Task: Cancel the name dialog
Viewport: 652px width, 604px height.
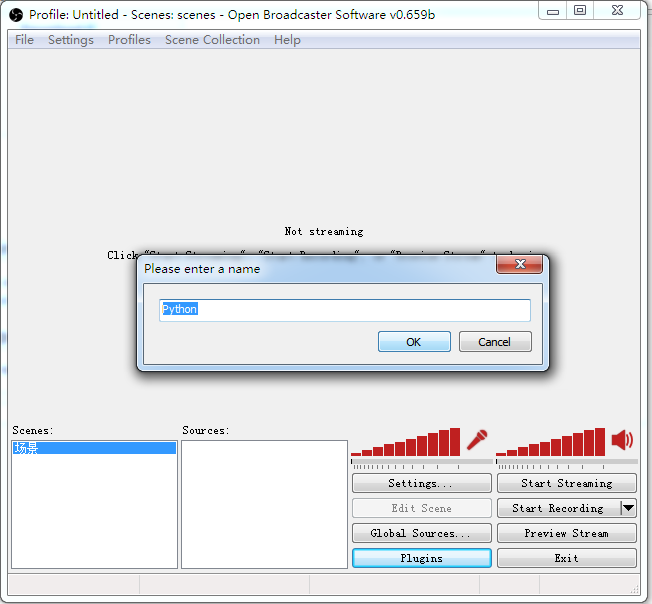Action: click(495, 342)
